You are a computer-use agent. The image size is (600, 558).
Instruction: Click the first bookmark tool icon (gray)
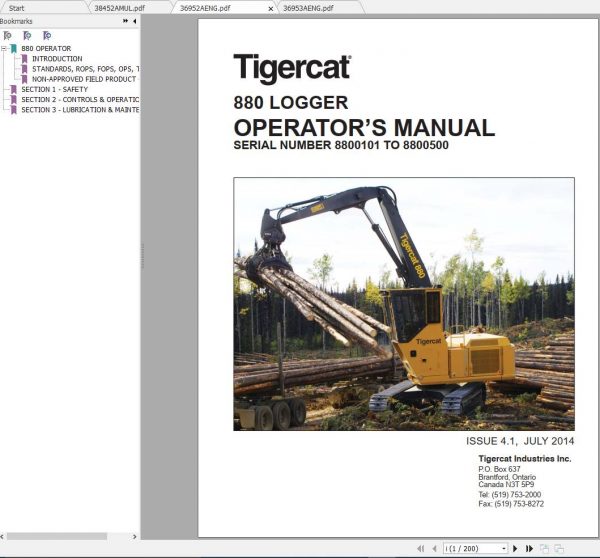click(8, 36)
